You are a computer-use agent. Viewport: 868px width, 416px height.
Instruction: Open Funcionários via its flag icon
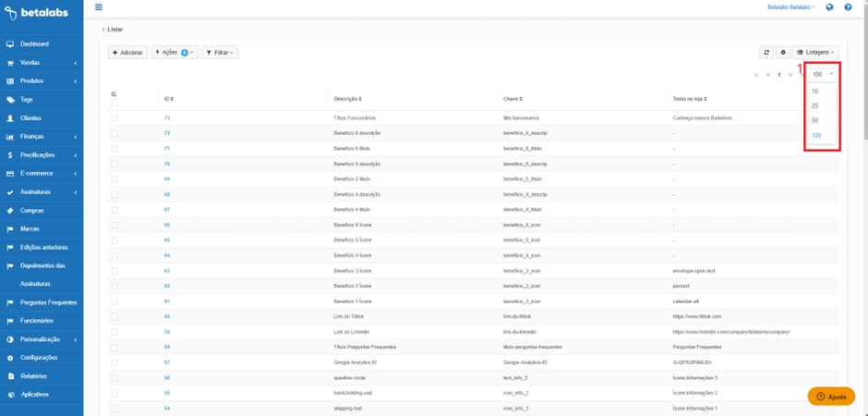click(10, 321)
